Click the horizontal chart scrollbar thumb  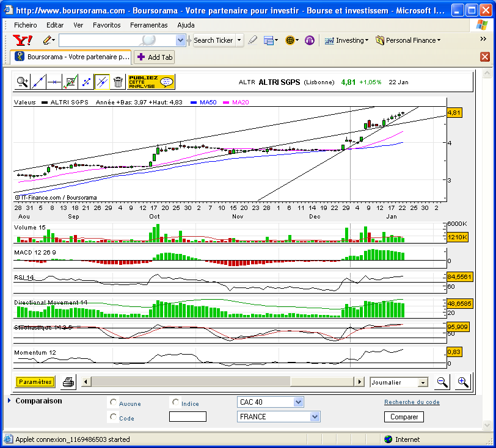click(x=191, y=382)
